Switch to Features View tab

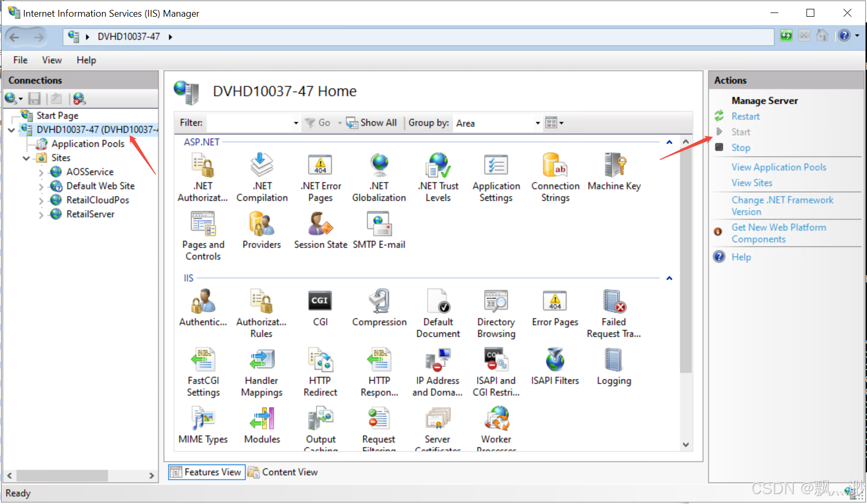[x=207, y=472]
